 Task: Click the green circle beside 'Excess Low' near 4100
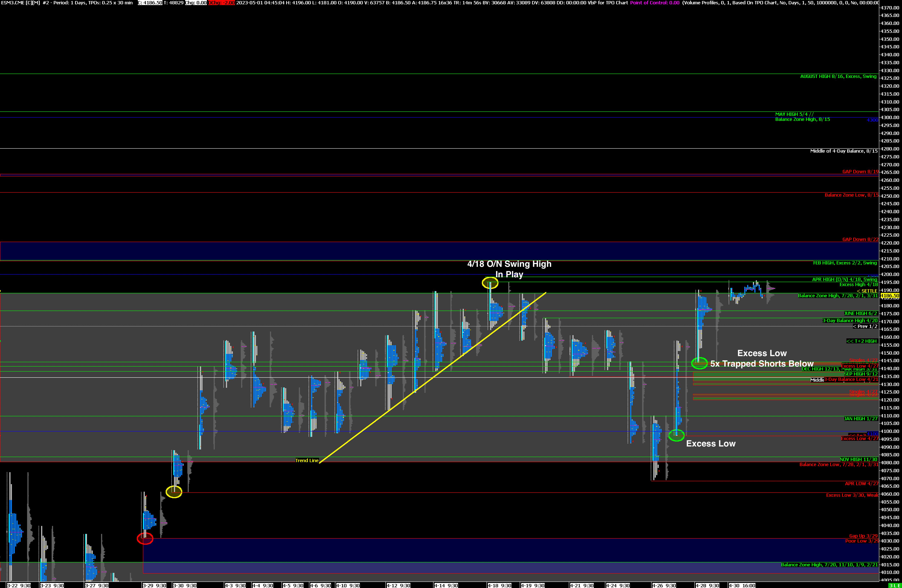point(676,435)
